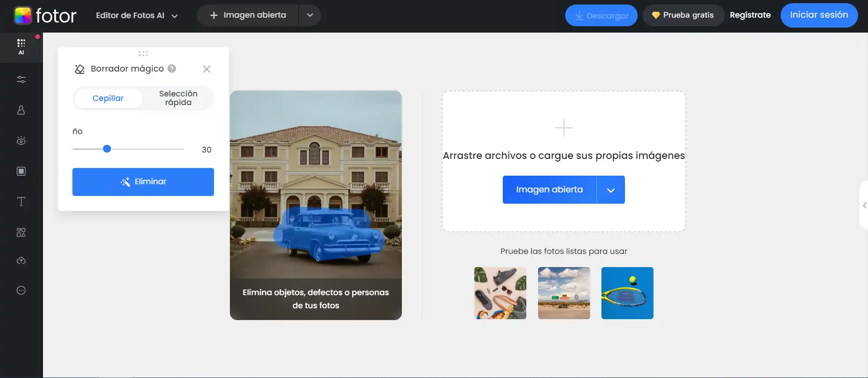
Task: Select the Text tool icon
Action: coord(21,201)
